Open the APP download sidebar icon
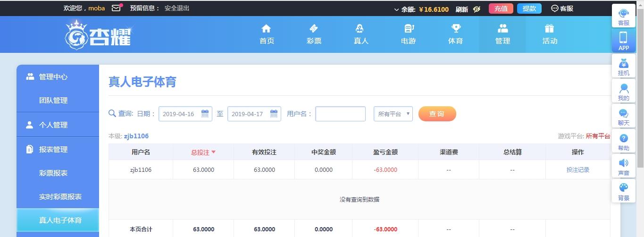This screenshot has height=237, width=644. point(623,41)
